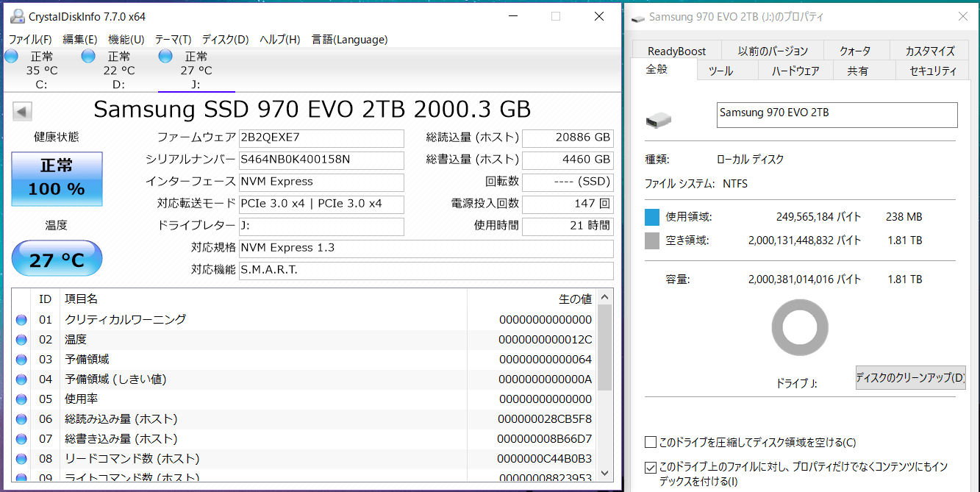Screen dimensions: 980x492
Task: Click scrollbar up arrow in attribute list
Action: [x=605, y=297]
